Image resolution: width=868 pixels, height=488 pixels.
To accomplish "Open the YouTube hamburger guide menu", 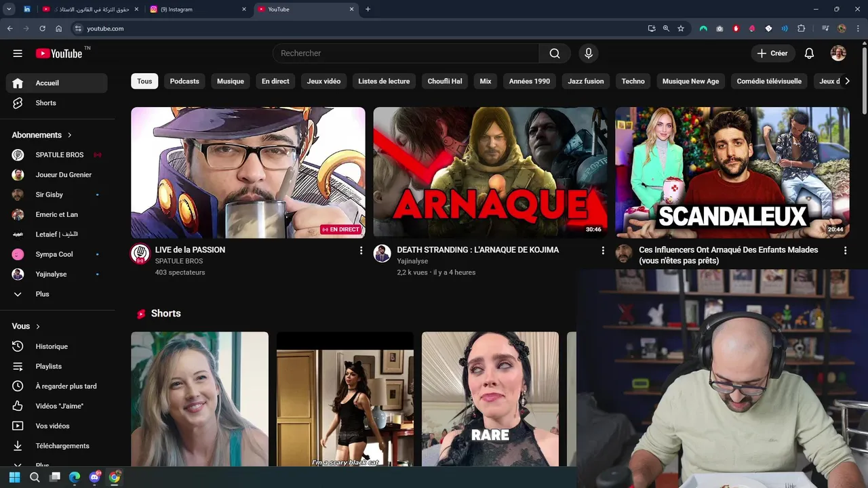I will pos(18,54).
